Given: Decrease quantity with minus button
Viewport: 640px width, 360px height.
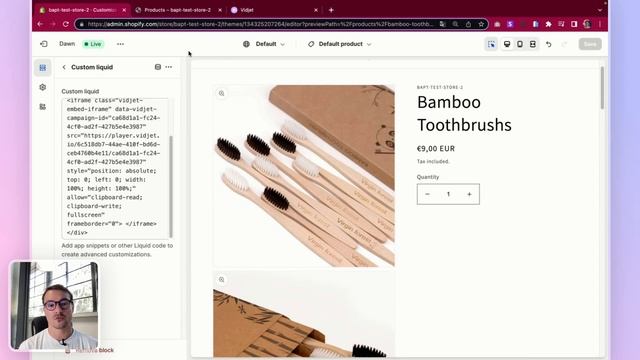Looking at the screenshot, I should (x=427, y=194).
